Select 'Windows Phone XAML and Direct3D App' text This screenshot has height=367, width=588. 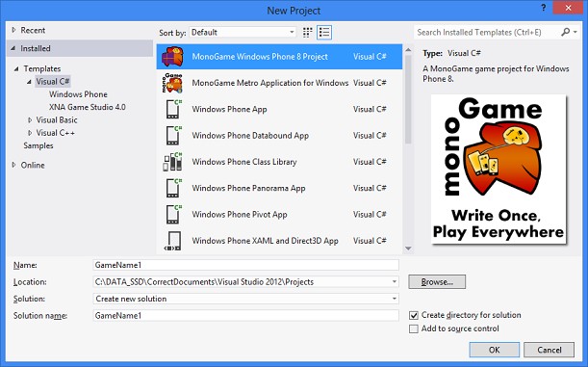point(265,241)
